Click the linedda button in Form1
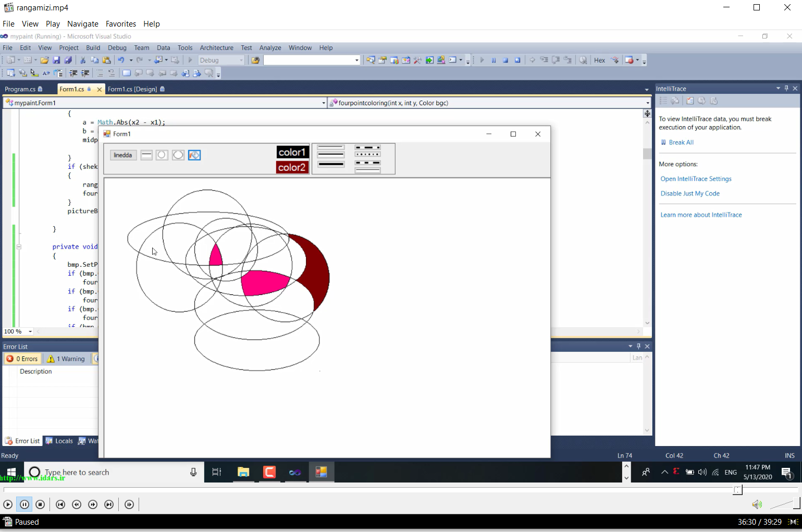Image resolution: width=802 pixels, height=532 pixels. tap(123, 155)
